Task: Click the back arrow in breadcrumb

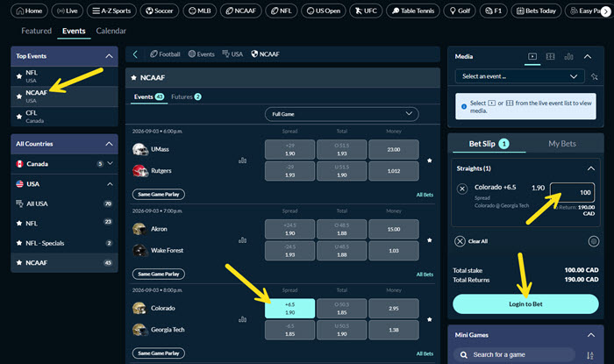Action: [x=135, y=54]
